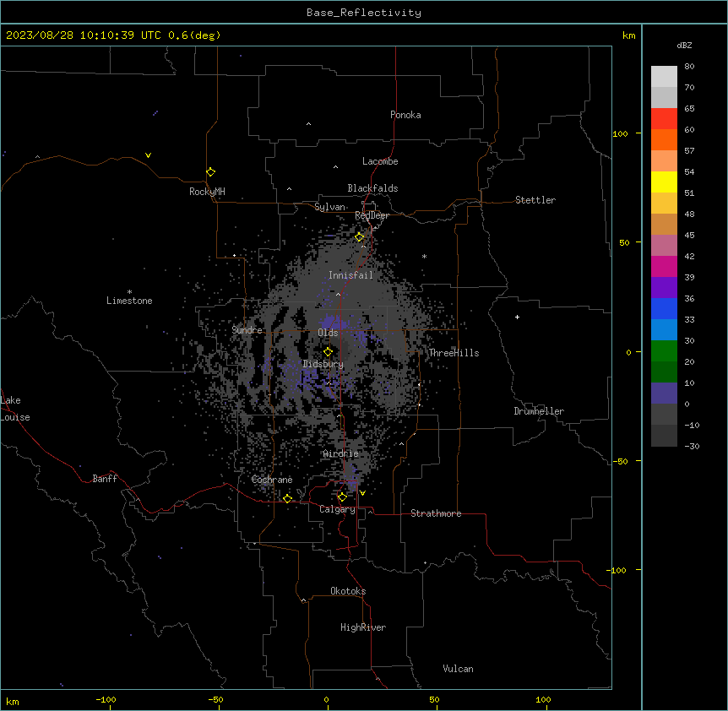Click the dark green 20–10 dBZ swatch
Viewport: 728px width, 711px height.
point(664,372)
